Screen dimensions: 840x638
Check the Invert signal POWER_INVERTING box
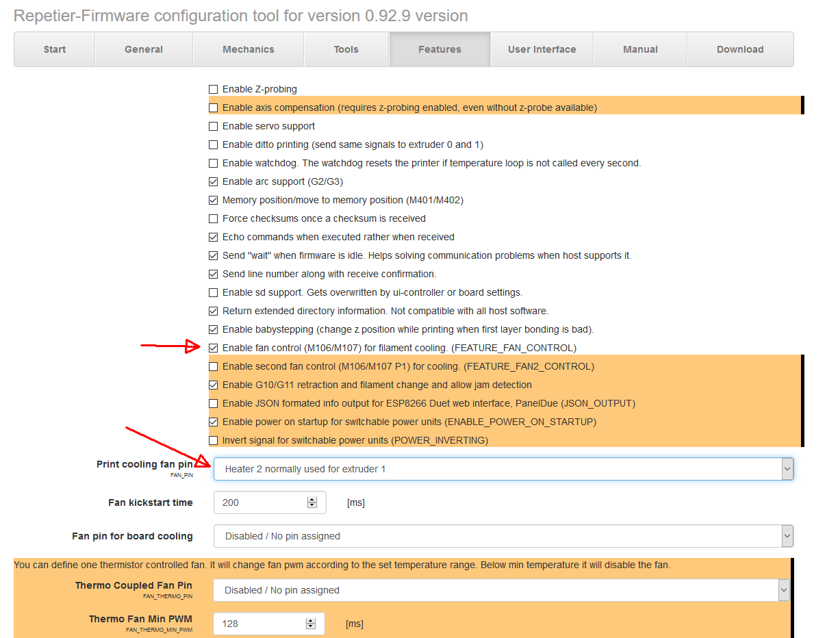click(x=213, y=440)
